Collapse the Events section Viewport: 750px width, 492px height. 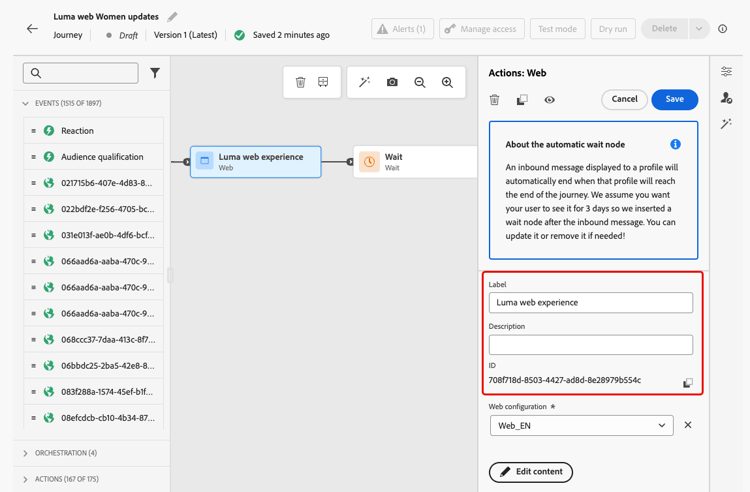[x=25, y=103]
